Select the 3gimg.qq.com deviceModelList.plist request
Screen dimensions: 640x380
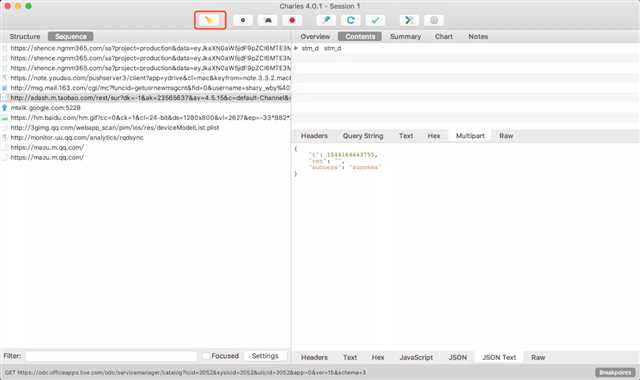click(146, 128)
